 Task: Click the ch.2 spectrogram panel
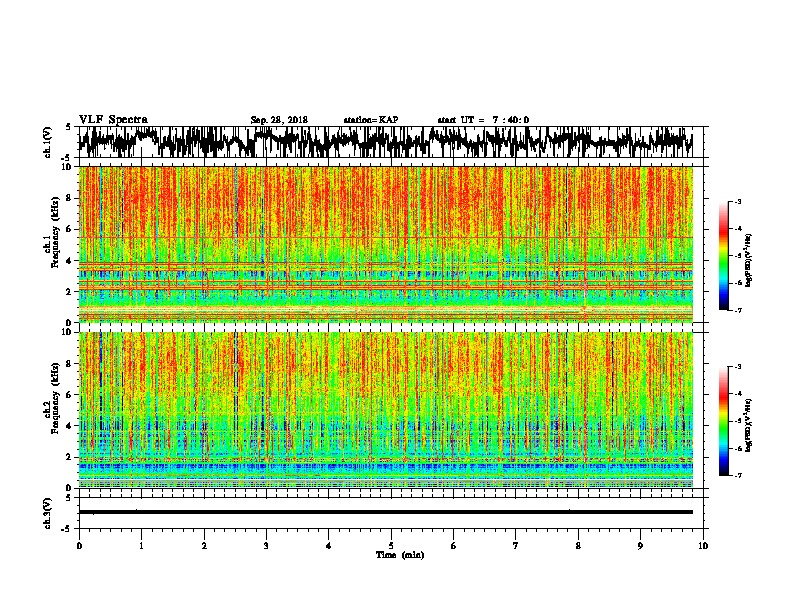tap(385, 410)
